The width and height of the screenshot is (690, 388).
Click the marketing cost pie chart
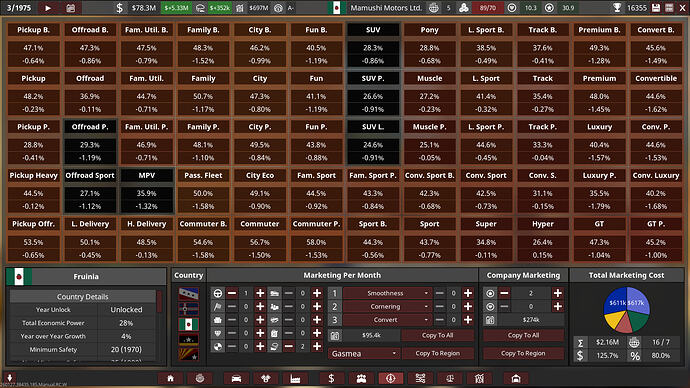pos(627,310)
